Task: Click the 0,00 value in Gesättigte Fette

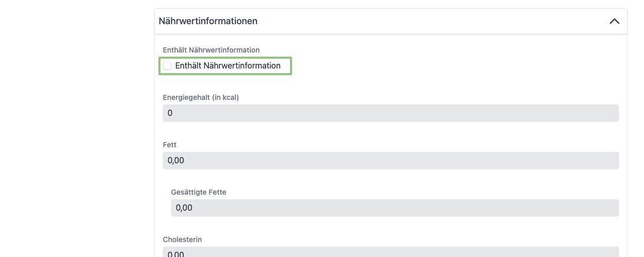Action: click(184, 208)
